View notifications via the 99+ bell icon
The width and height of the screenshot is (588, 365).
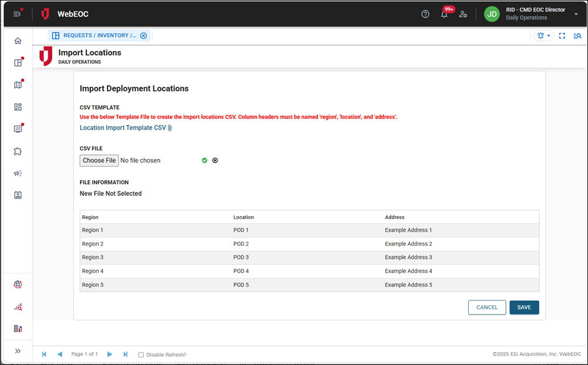coord(444,13)
